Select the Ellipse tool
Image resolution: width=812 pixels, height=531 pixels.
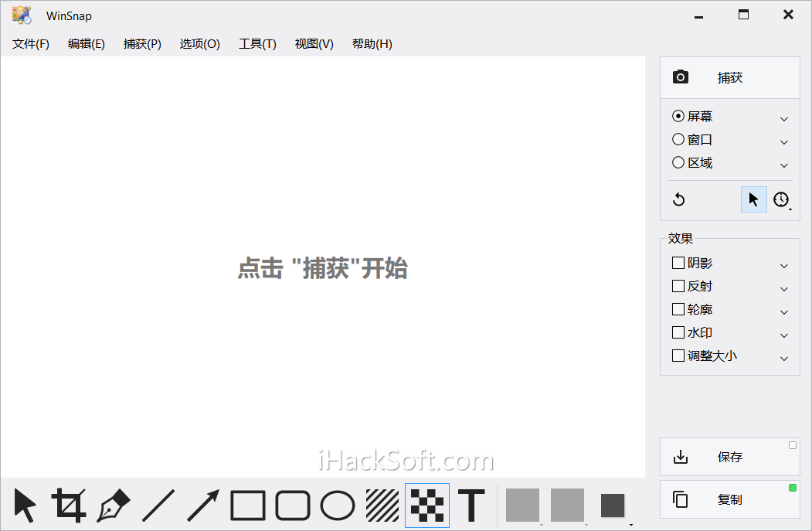pyautogui.click(x=338, y=505)
